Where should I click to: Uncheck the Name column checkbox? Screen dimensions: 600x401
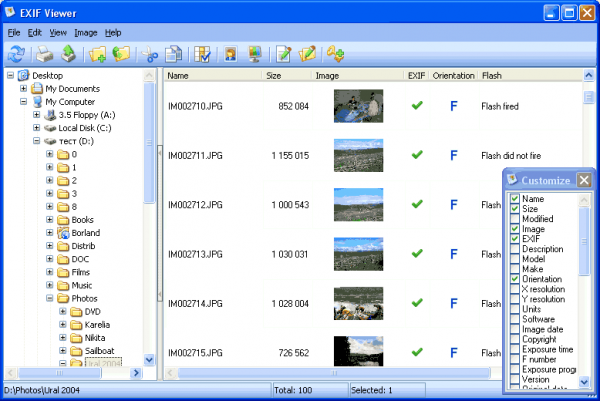coord(515,198)
